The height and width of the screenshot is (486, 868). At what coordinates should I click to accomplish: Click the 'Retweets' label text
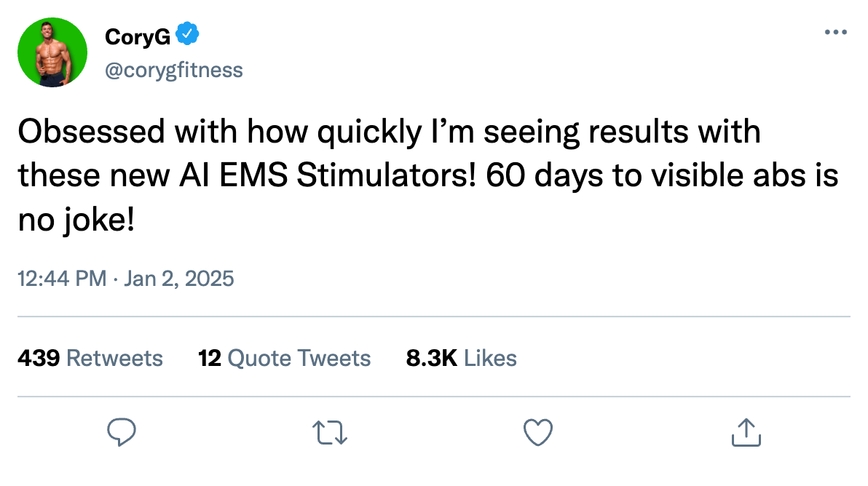(x=114, y=358)
